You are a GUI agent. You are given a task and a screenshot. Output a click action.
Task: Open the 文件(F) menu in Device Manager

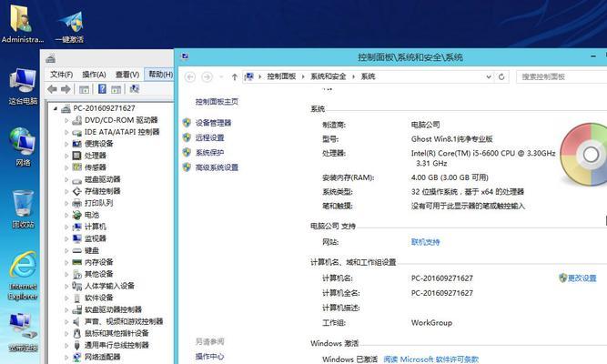point(61,75)
